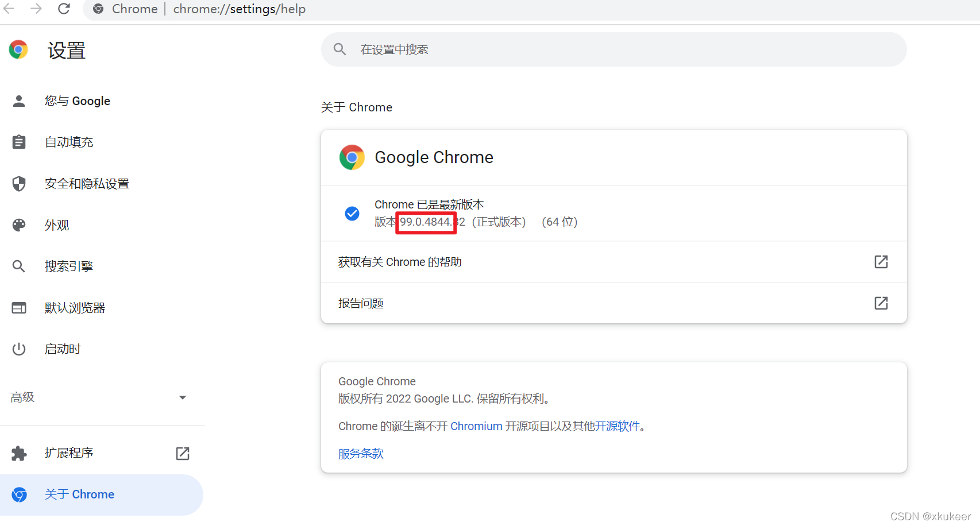Click the power icon for 启动时
The width and height of the screenshot is (980, 526).
[19, 349]
